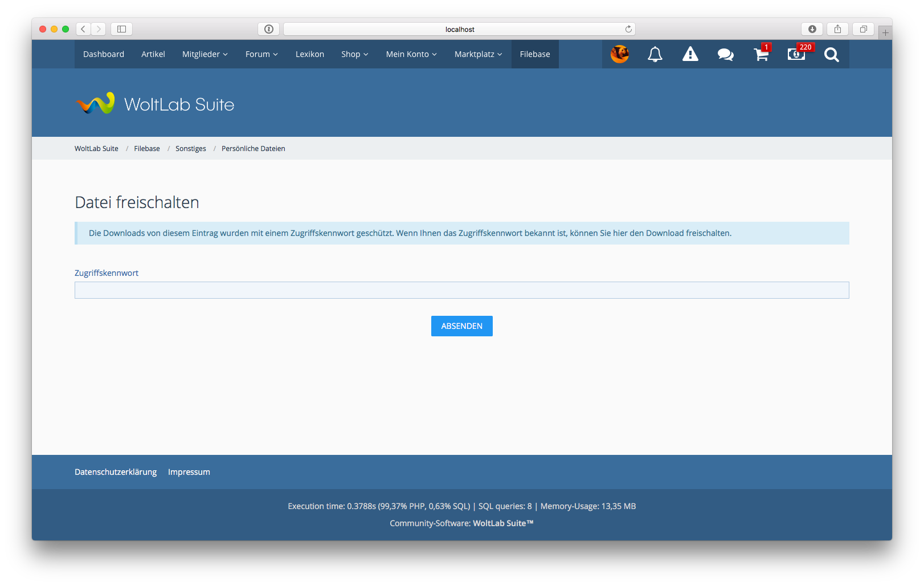Open the Shop dropdown menu
924x586 pixels.
tap(354, 54)
